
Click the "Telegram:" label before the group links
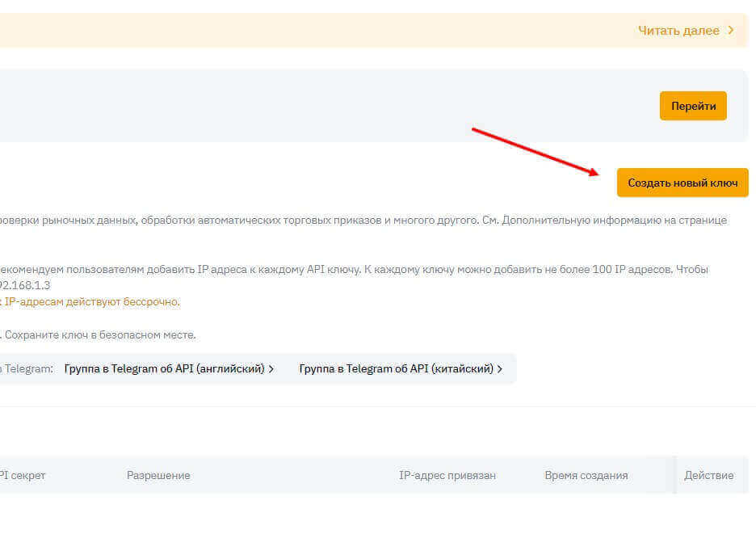28,368
